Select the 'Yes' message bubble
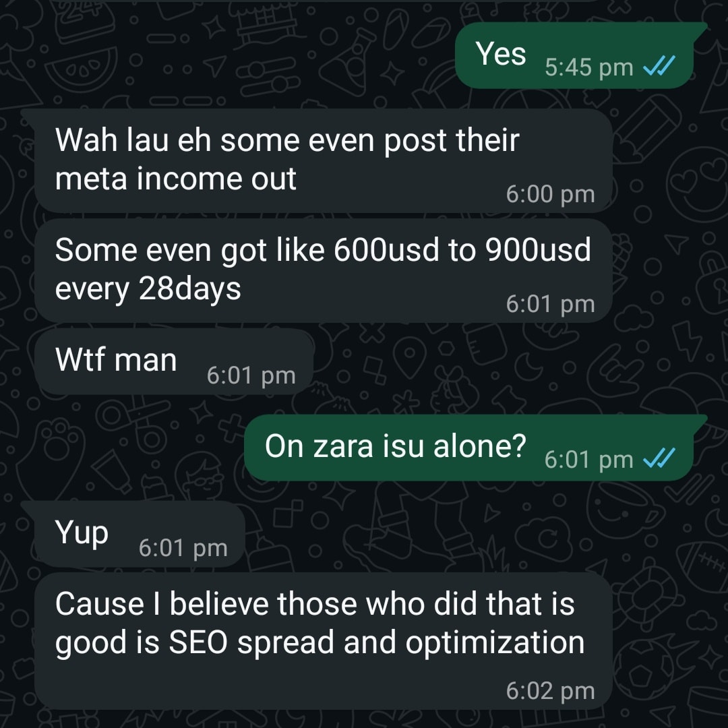The image size is (728, 728). [574, 55]
